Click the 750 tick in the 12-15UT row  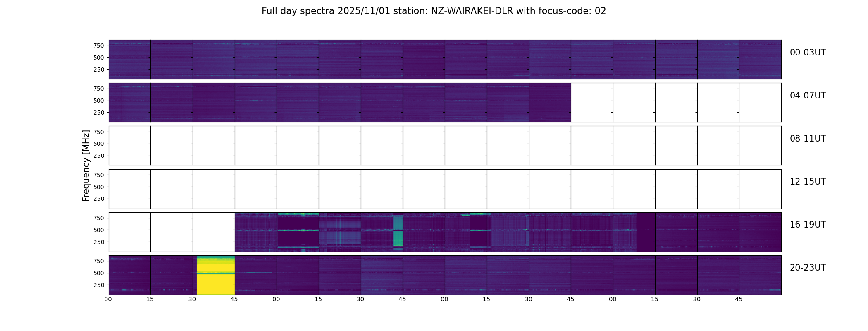[x=99, y=175]
